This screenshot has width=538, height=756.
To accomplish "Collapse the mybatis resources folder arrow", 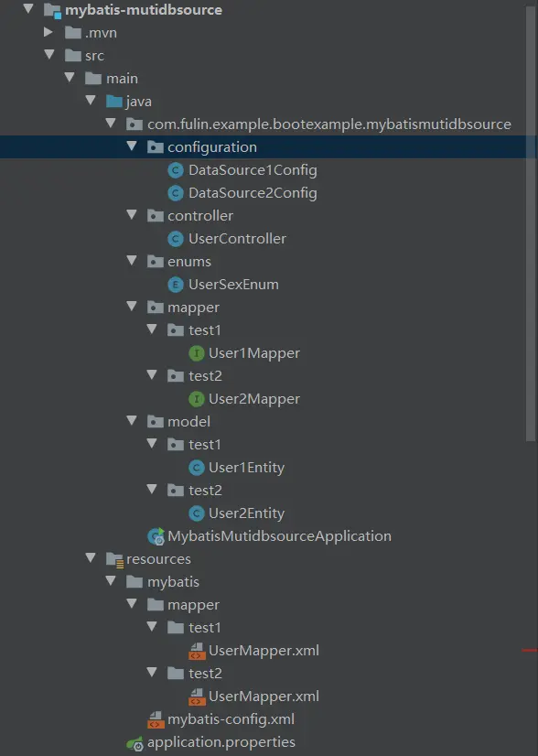I will (111, 580).
